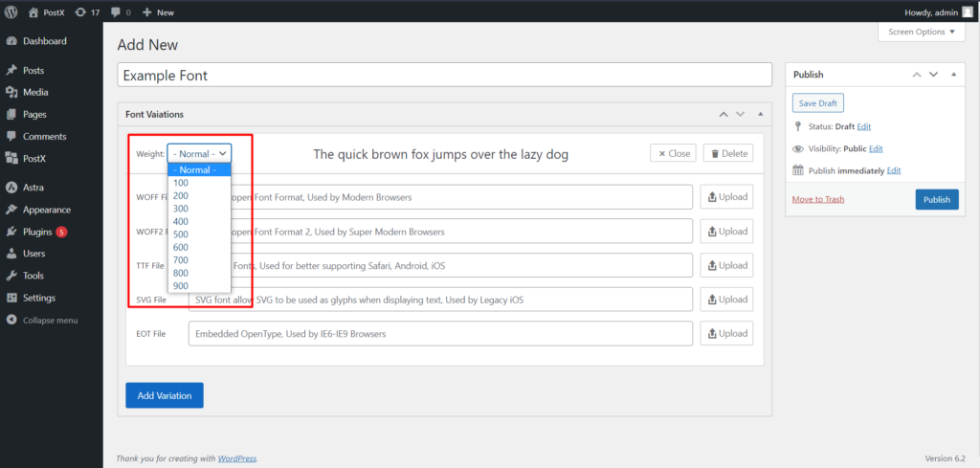The width and height of the screenshot is (980, 468).
Task: Move Font Vaiations panel up
Action: point(724,114)
